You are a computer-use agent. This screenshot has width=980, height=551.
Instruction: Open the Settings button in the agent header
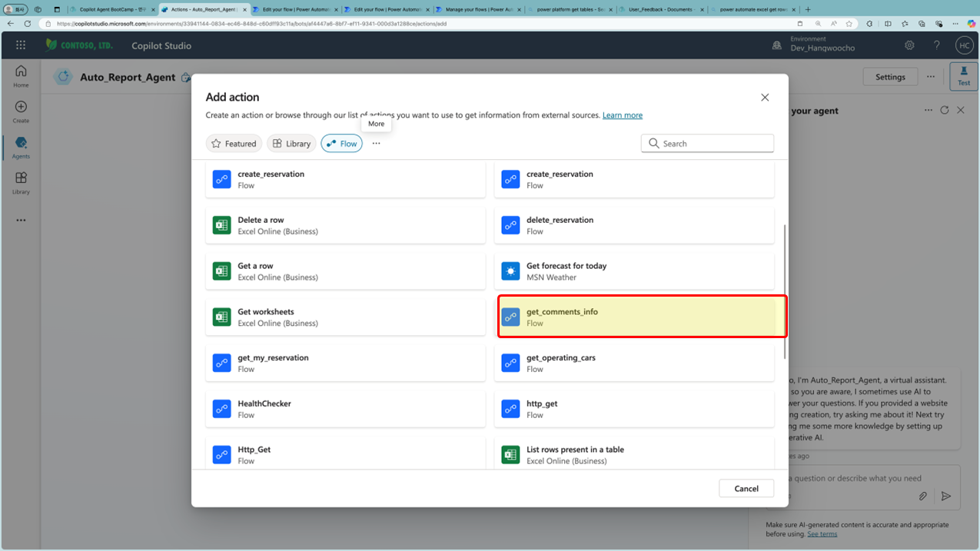click(890, 77)
